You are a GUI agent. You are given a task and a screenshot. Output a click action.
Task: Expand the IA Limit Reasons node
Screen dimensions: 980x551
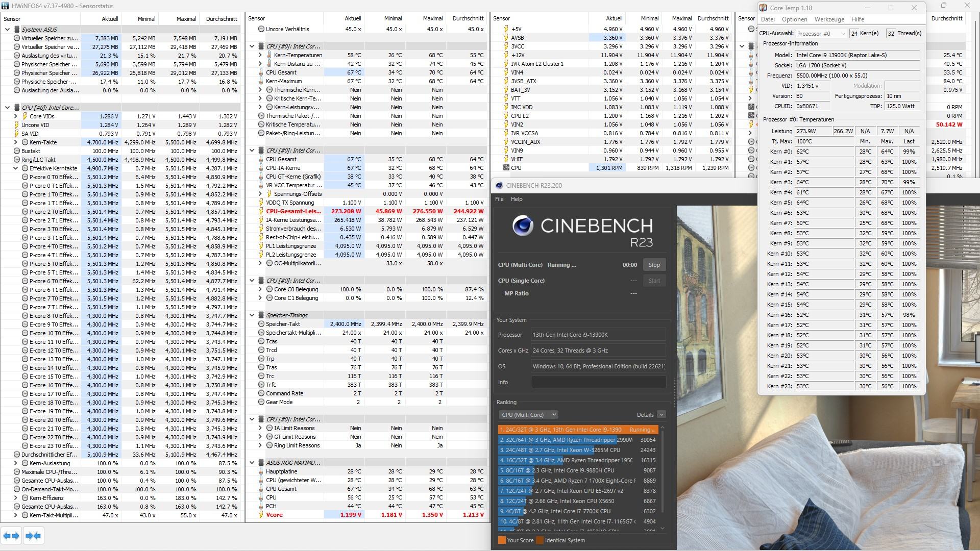260,428
